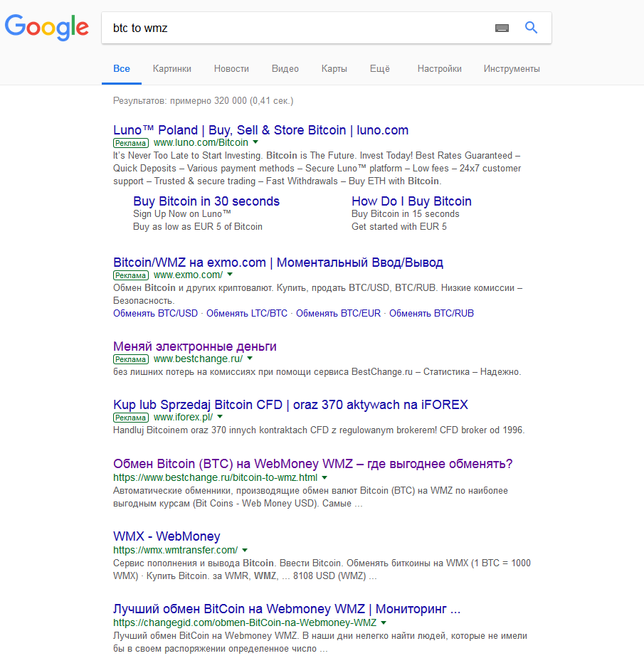Click the results count text 'Результатов: примерно 320 000'
Viewport: 644px width, 668px height.
pos(180,101)
